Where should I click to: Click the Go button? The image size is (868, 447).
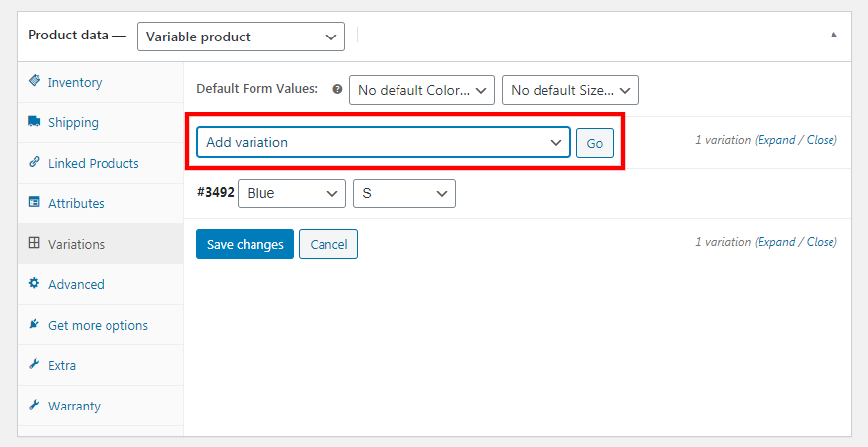point(595,143)
